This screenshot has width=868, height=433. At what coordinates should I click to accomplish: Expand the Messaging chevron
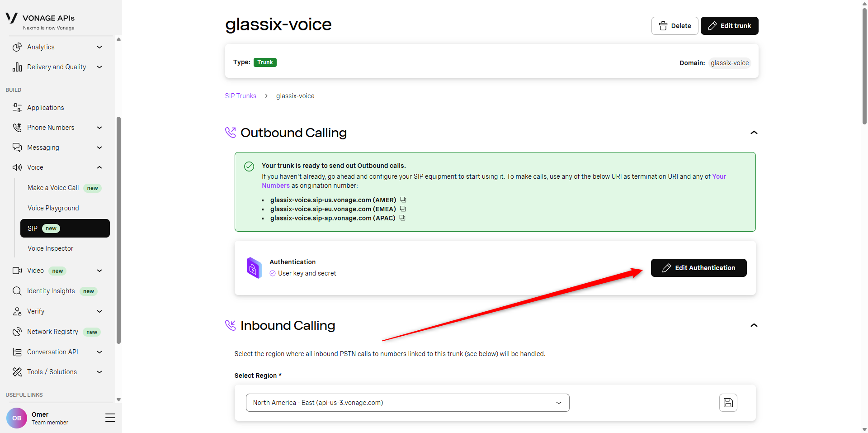coord(99,148)
